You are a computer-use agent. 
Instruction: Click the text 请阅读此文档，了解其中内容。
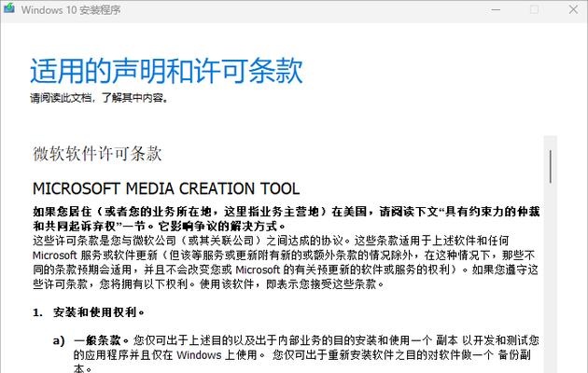pos(99,98)
